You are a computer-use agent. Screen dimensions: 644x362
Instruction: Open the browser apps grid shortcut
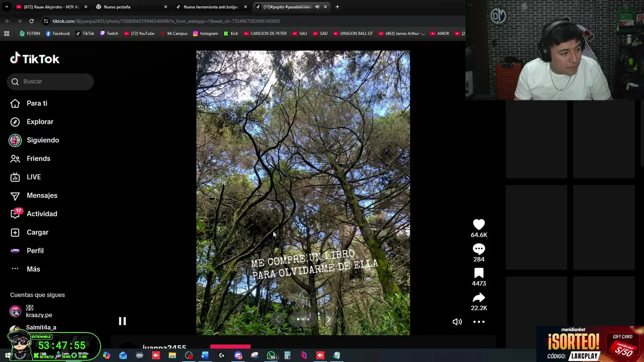(7, 34)
